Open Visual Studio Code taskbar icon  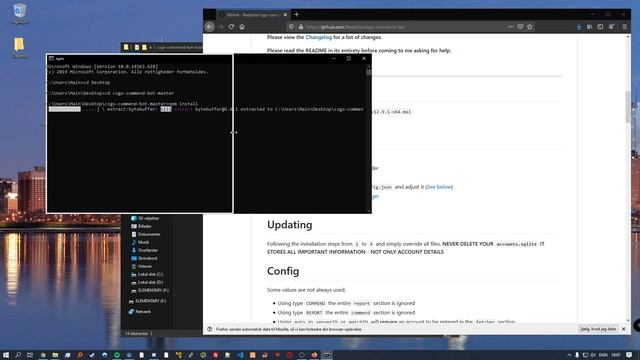click(x=240, y=355)
